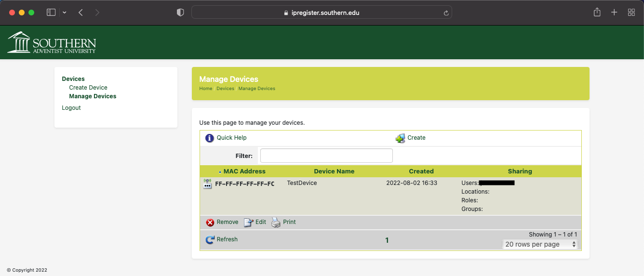Expand the sidebar options chevron

(65, 13)
